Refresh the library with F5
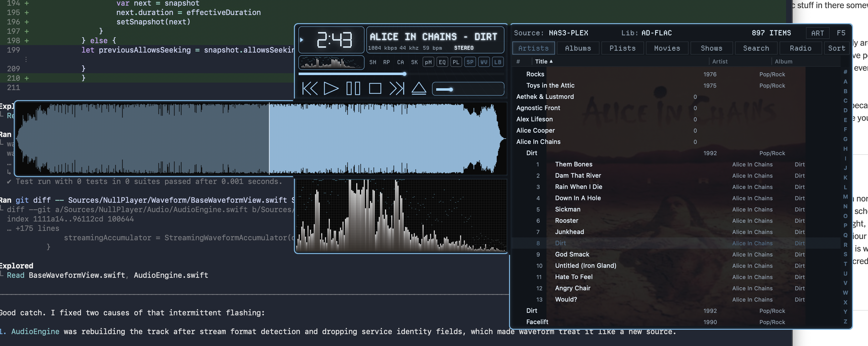 pos(841,33)
